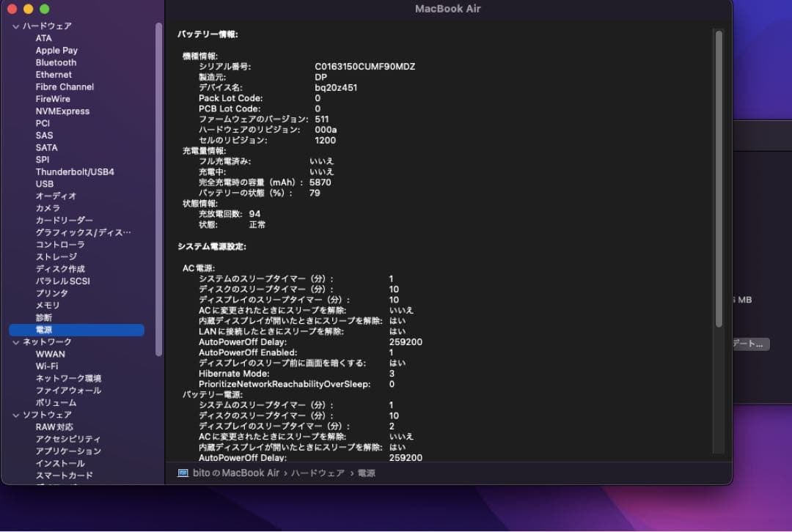Select Bluetooth in the sidebar
The image size is (792, 532).
click(x=56, y=63)
